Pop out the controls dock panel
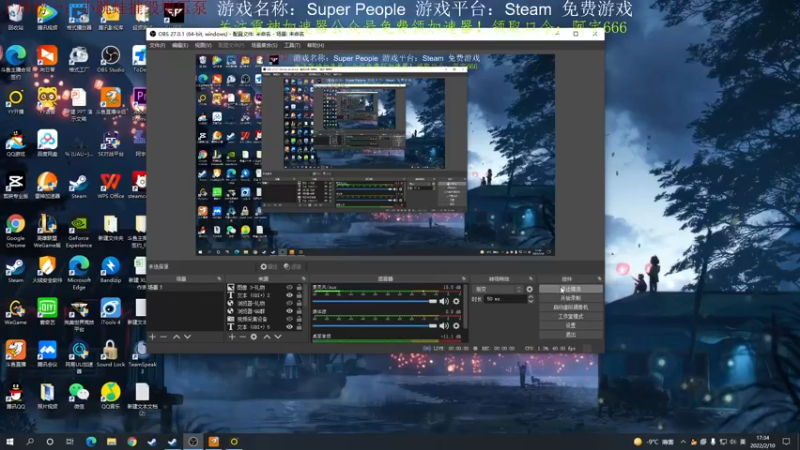The width and height of the screenshot is (800, 450). pos(599,279)
